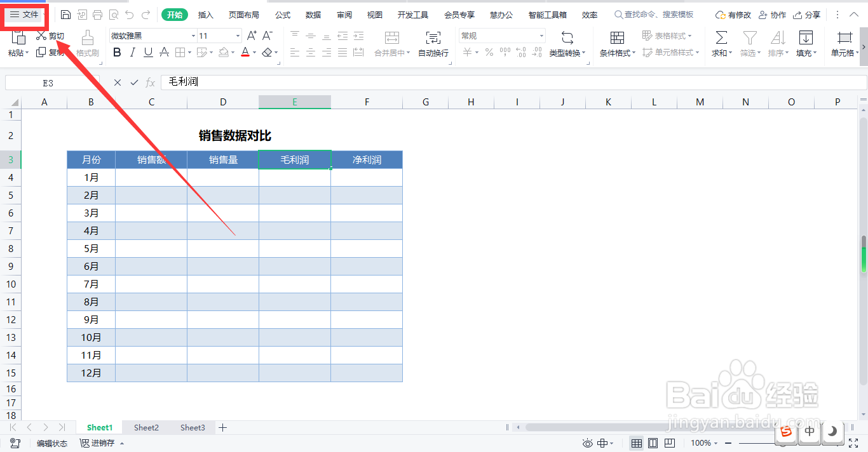Decrease font size with A- icon
868x452 pixels.
268,36
